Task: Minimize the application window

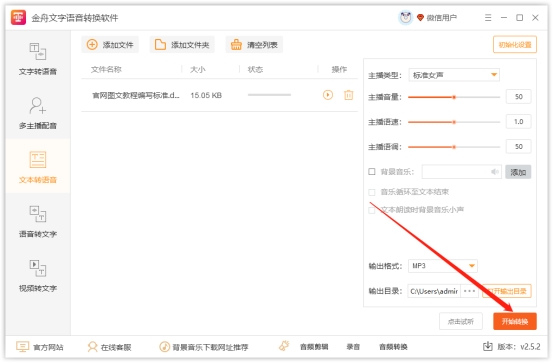Action: pyautogui.click(x=504, y=18)
